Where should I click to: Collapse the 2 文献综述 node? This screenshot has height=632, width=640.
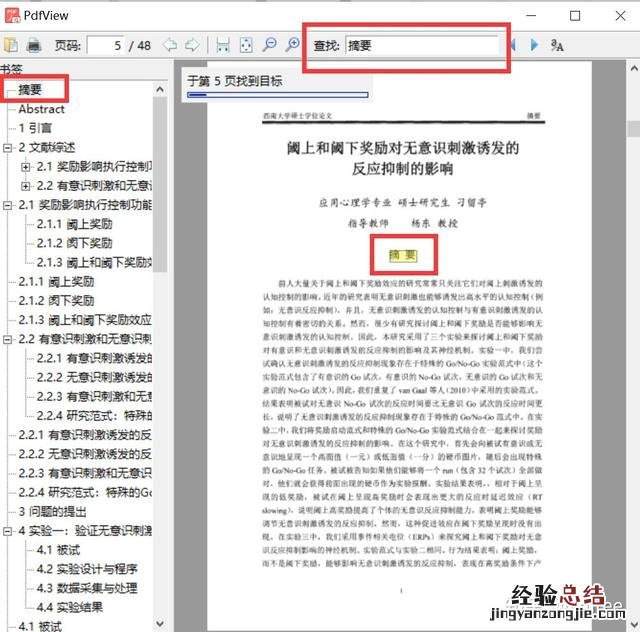(x=7, y=148)
